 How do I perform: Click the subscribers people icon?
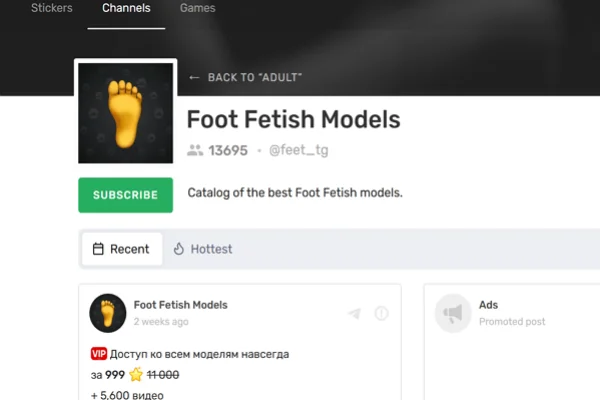pyautogui.click(x=195, y=150)
